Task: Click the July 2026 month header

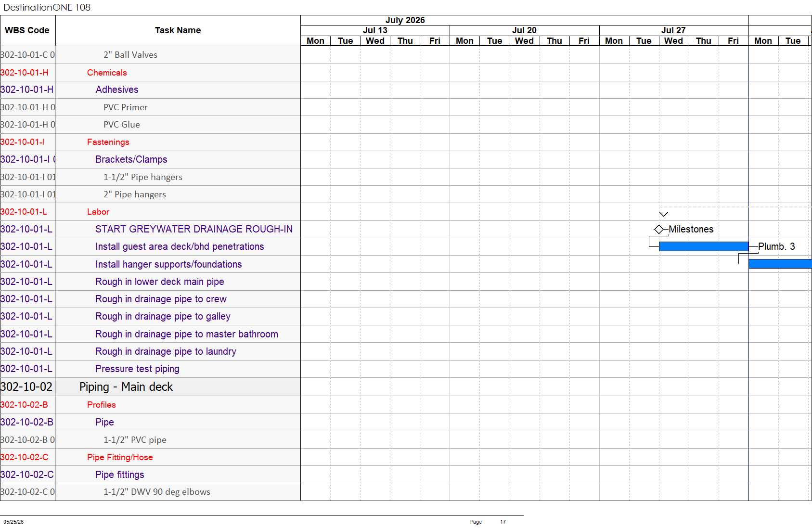Action: [405, 20]
